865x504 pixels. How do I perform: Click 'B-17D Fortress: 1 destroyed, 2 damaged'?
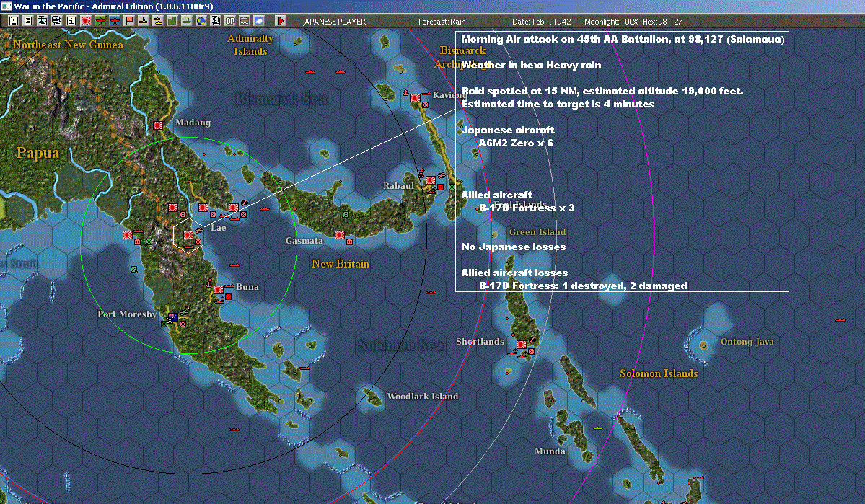[x=583, y=286]
